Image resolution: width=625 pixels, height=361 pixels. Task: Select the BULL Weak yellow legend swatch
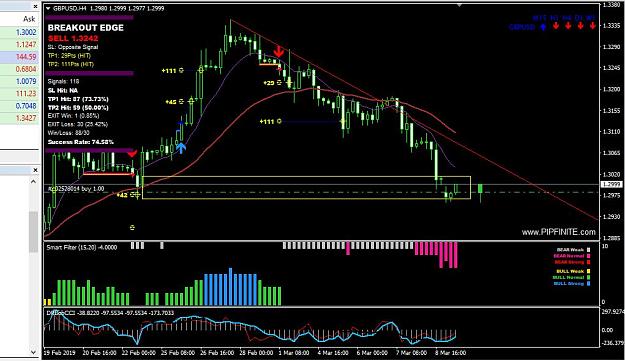(x=588, y=271)
